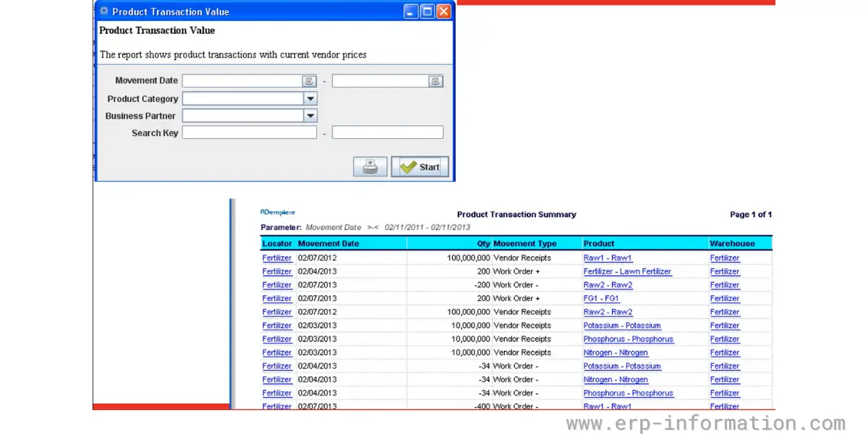
Task: Open Phosphorus - Phosphorus link in Work Order row
Action: (x=629, y=393)
